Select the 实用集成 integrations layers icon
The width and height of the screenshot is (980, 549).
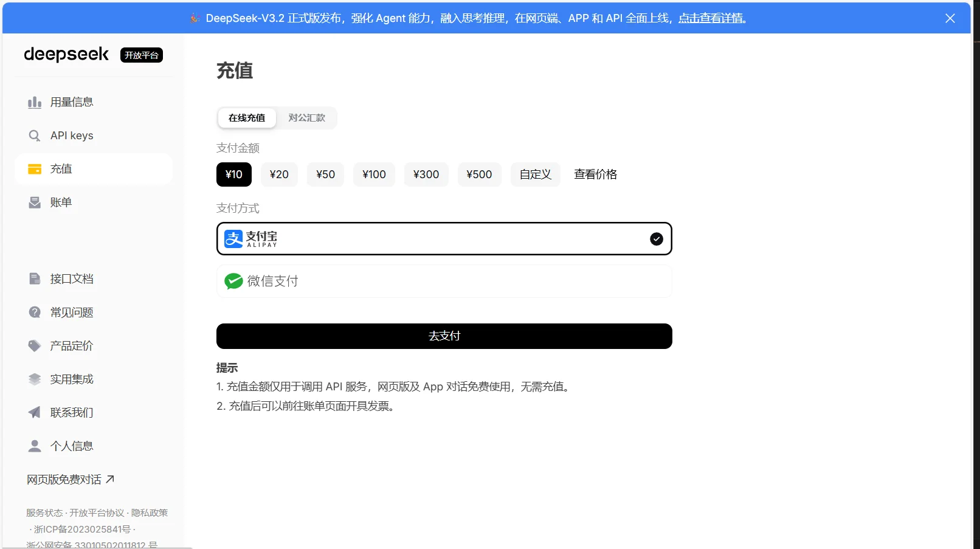point(35,379)
